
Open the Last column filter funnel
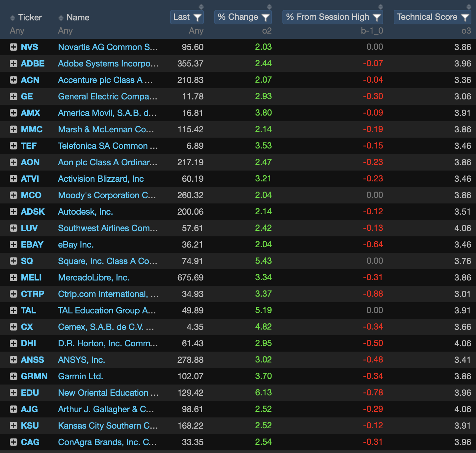(198, 17)
